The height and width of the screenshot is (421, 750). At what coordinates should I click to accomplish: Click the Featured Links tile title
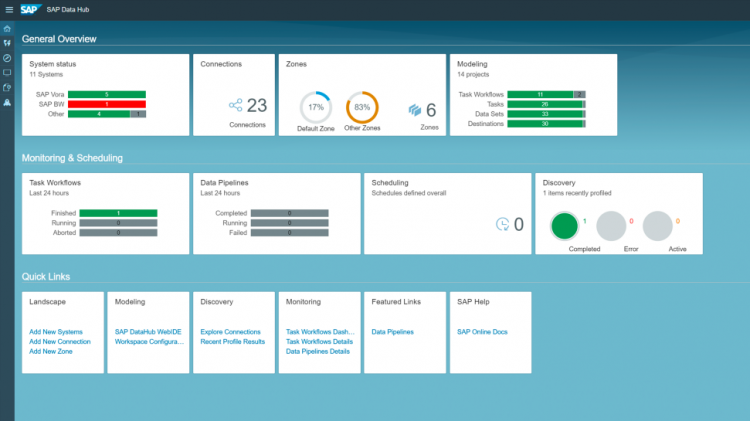(396, 302)
